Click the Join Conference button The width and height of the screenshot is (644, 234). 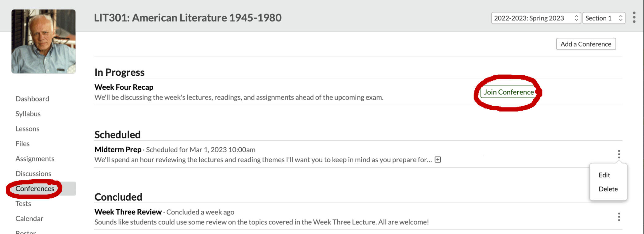click(x=508, y=92)
